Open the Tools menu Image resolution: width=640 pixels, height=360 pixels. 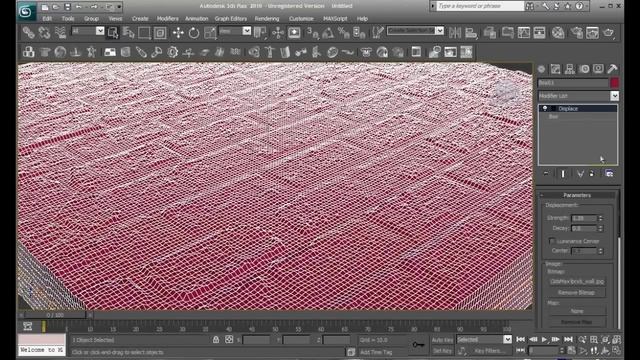[x=68, y=19]
